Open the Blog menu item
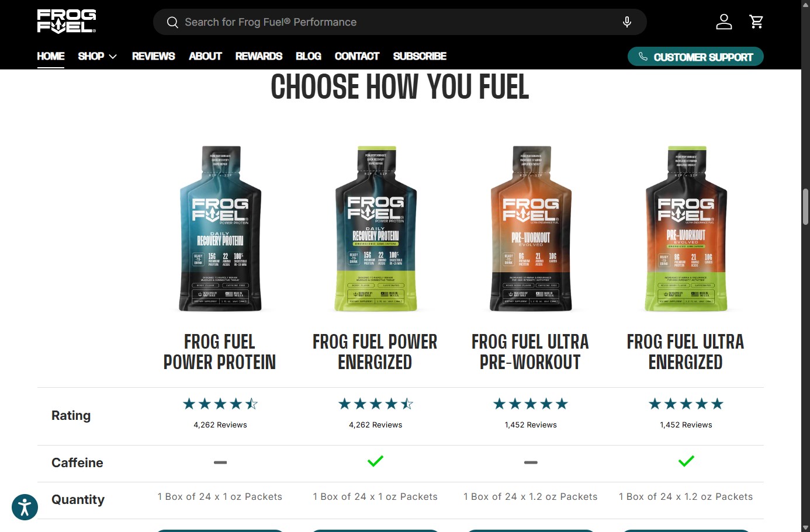Viewport: 810px width, 532px height. (x=309, y=56)
